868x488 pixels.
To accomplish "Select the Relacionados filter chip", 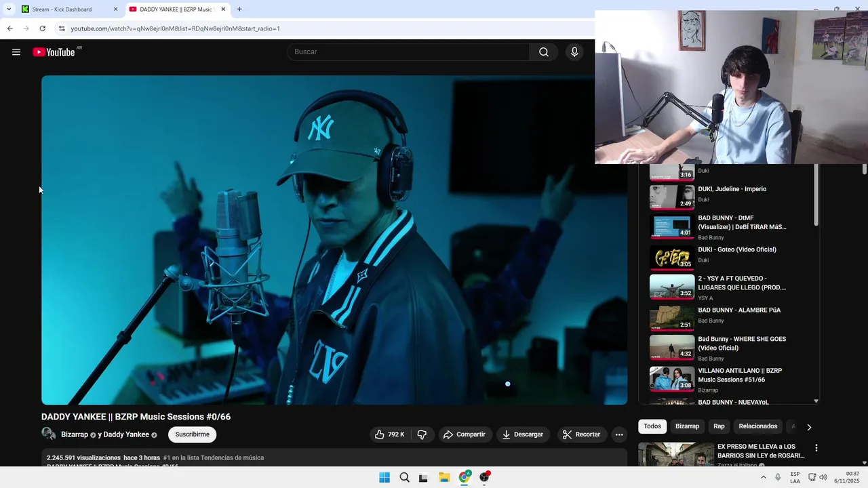I will [x=757, y=426].
